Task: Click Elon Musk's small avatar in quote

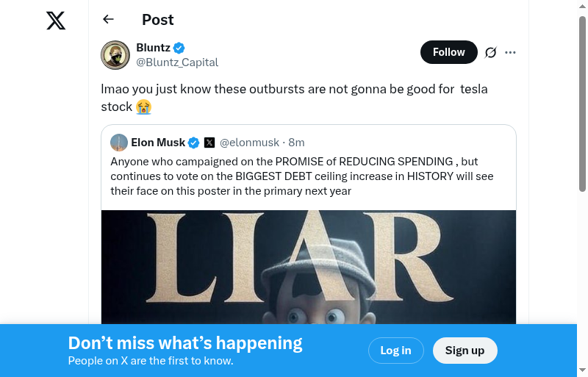Action: coord(119,143)
